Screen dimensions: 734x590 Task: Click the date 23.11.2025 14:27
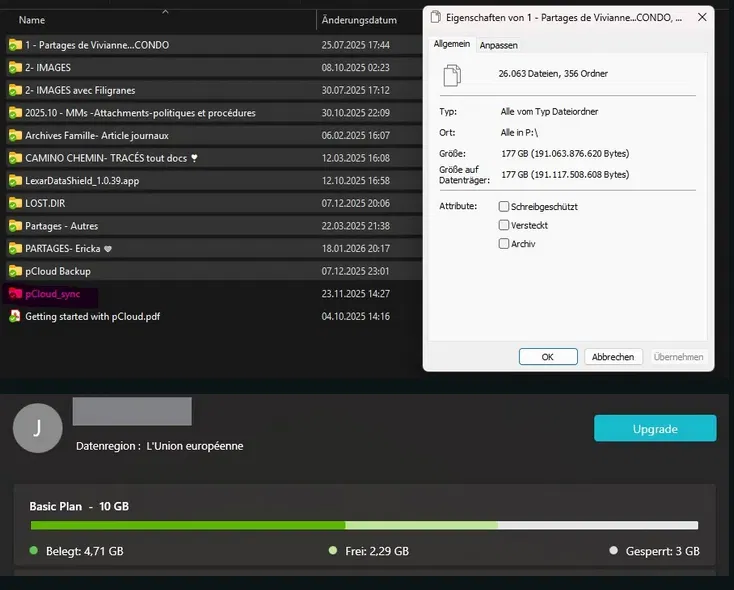tap(355, 294)
